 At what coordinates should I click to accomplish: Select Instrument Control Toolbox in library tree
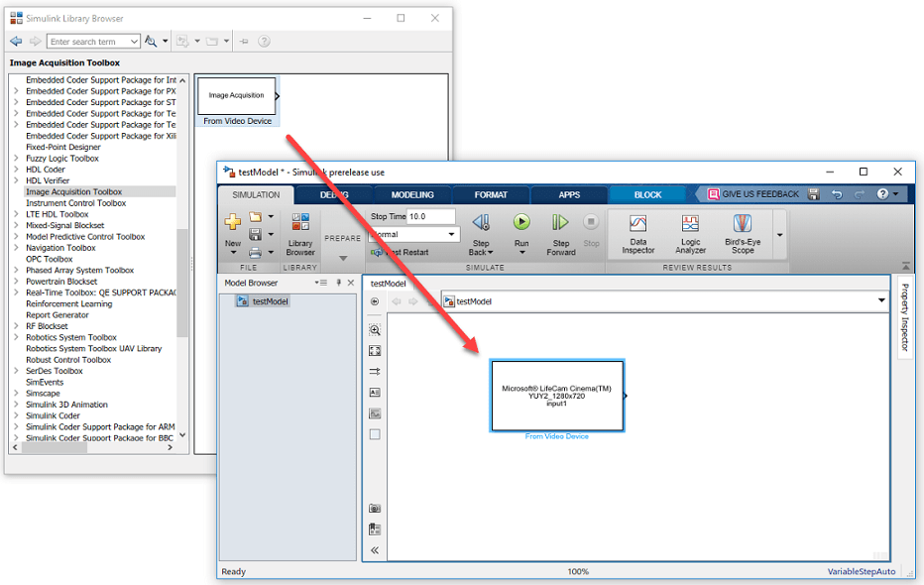76,203
